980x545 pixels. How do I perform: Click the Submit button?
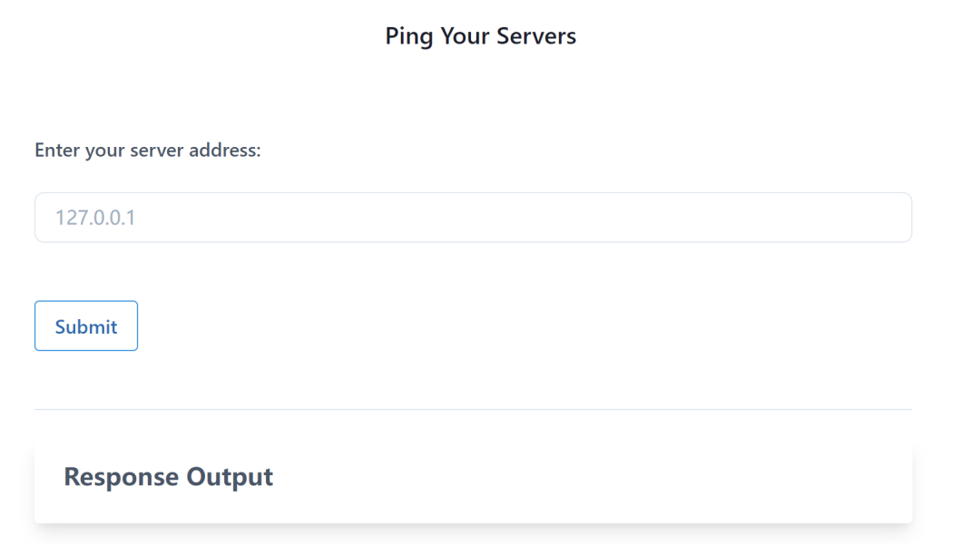coord(86,326)
